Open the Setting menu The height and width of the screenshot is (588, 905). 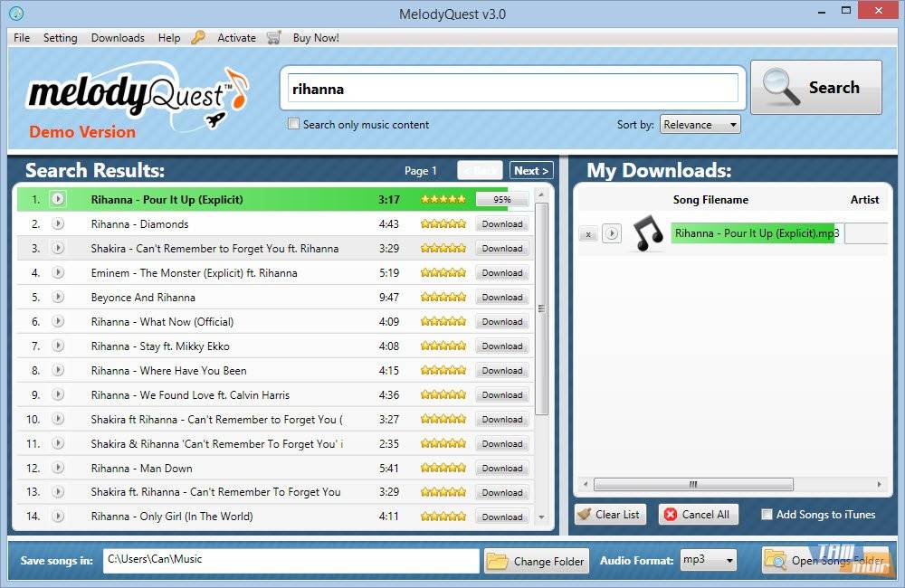click(60, 38)
